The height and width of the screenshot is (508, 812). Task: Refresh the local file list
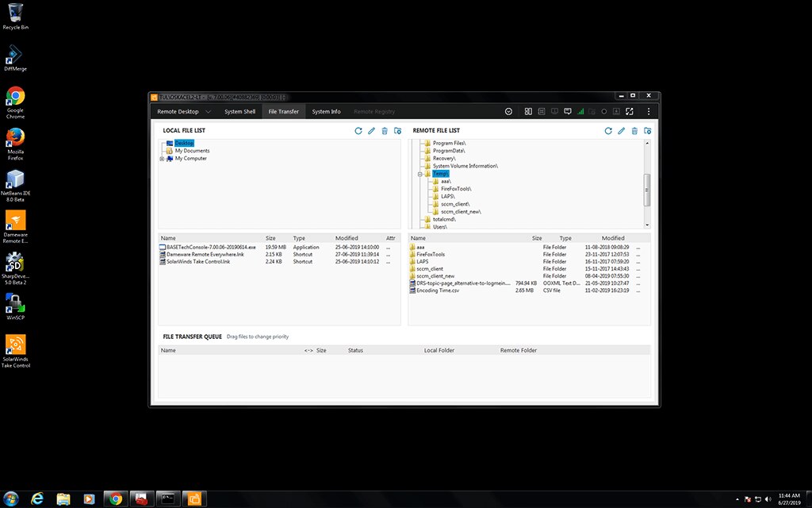(x=358, y=131)
